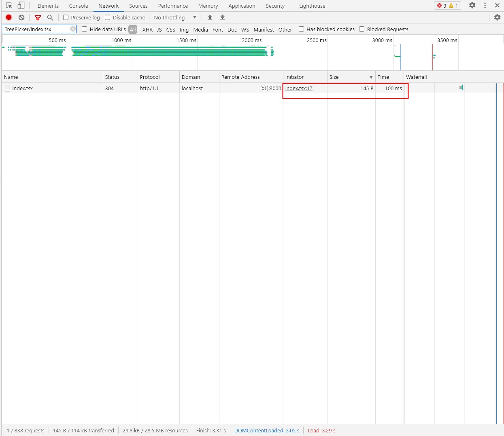This screenshot has height=436, width=504.
Task: Open the Security tab
Action: click(275, 6)
